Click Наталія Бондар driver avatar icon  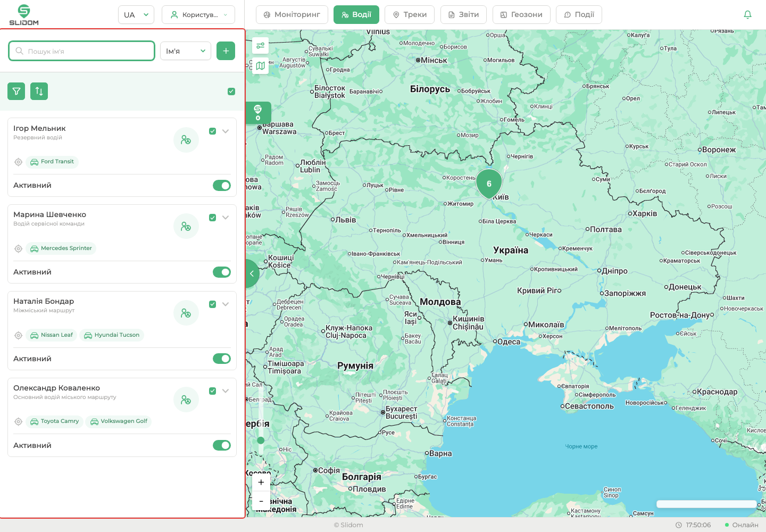tap(186, 313)
